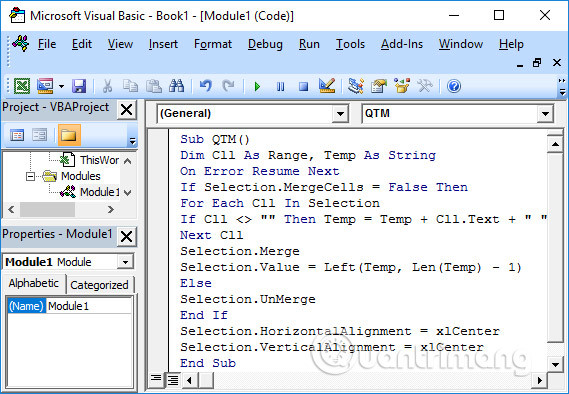Open Object Browser toolbar icon

[402, 86]
